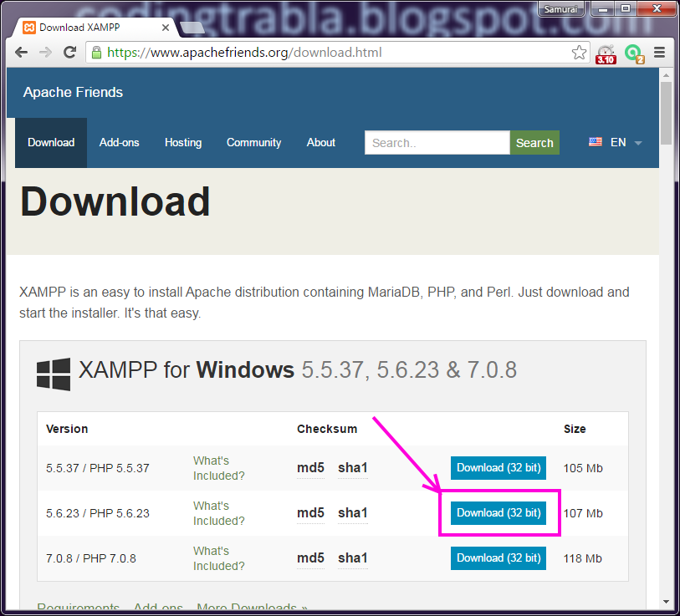Open What's Included for 7.0.8
This screenshot has width=680, height=616.
218,558
